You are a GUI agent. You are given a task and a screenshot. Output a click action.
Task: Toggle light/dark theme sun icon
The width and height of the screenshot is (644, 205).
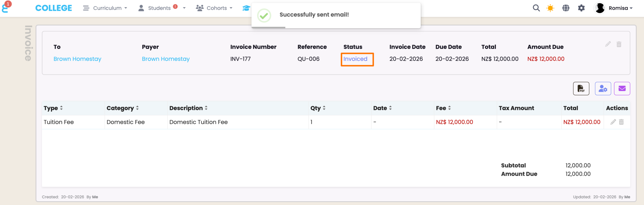550,8
